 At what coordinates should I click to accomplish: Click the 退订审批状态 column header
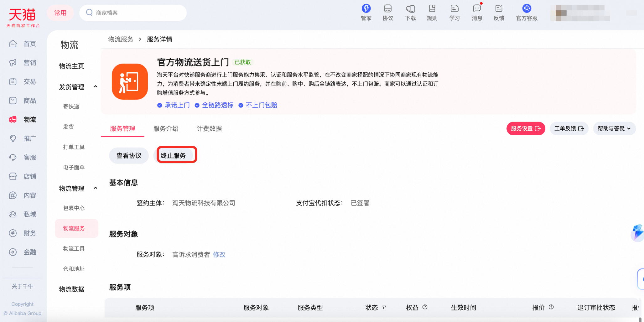point(596,308)
